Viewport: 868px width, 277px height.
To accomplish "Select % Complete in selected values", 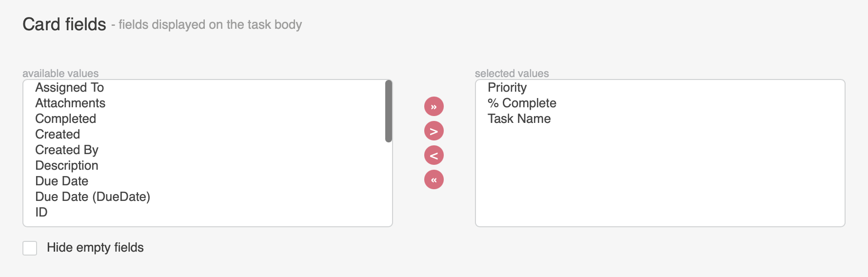I will [660, 103].
